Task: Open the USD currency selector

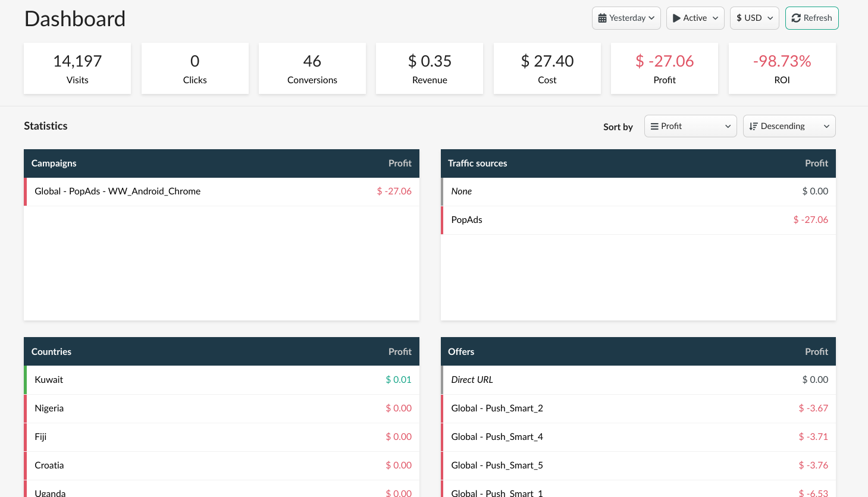Action: [x=754, y=18]
